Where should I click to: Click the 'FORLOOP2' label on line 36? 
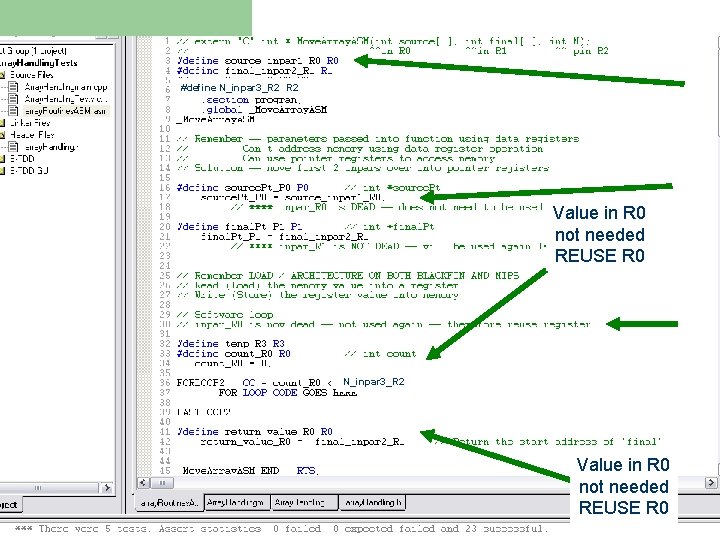coord(201,382)
